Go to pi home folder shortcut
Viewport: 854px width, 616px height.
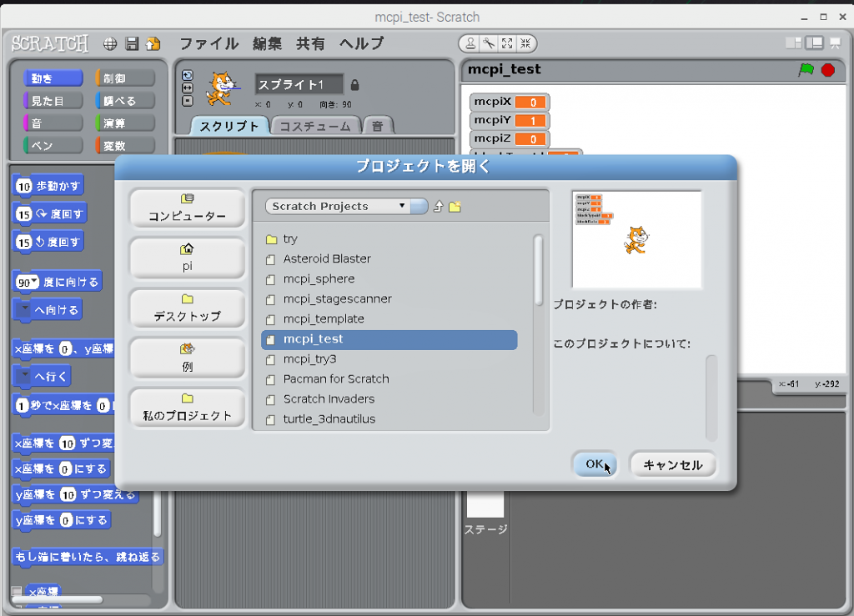[188, 258]
